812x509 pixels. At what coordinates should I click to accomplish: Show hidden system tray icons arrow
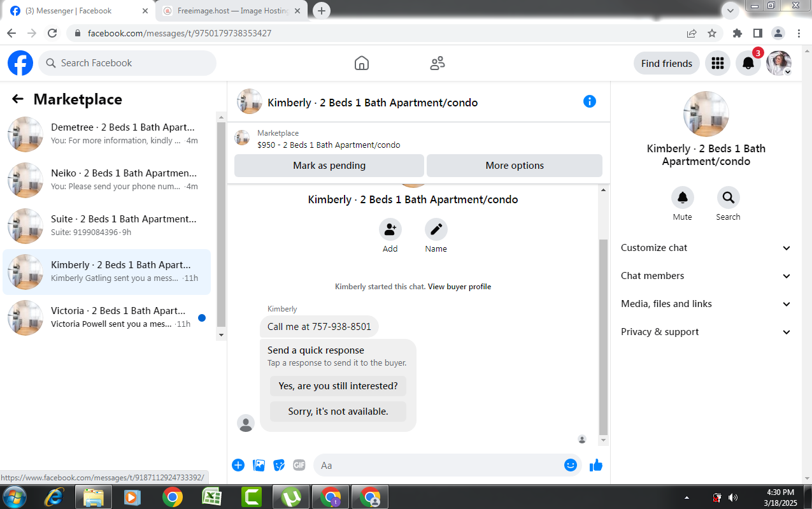click(x=687, y=498)
